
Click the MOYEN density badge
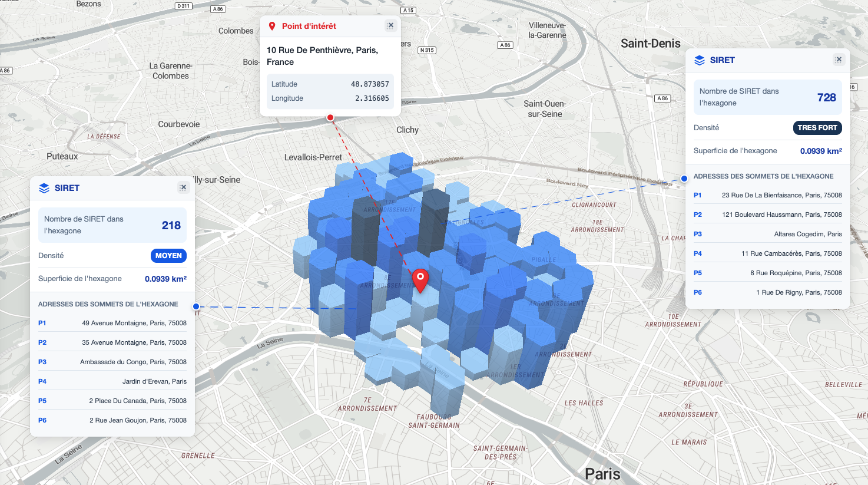point(168,255)
